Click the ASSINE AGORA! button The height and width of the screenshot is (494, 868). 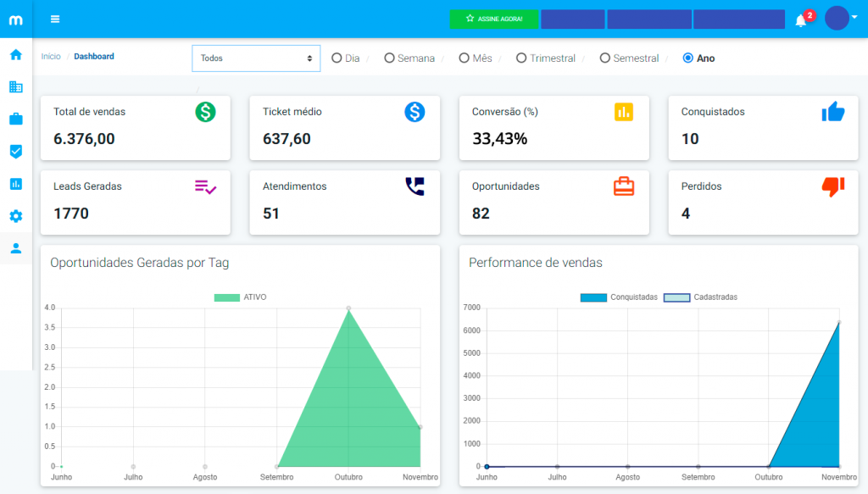tap(494, 19)
